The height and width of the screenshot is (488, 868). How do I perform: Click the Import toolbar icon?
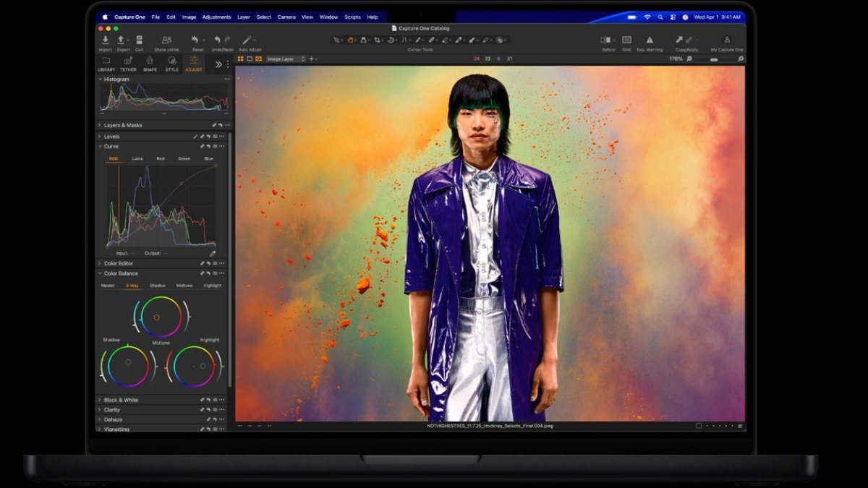pyautogui.click(x=106, y=40)
